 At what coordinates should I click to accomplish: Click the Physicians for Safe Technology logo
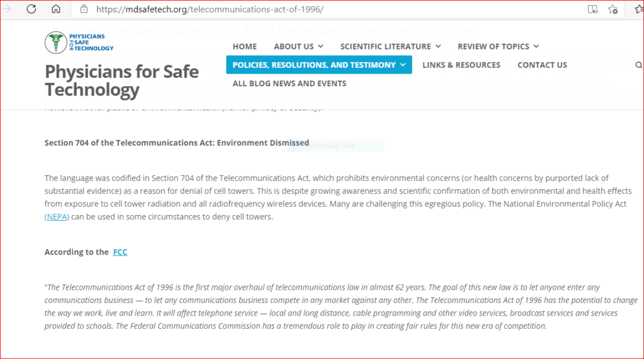pos(79,42)
